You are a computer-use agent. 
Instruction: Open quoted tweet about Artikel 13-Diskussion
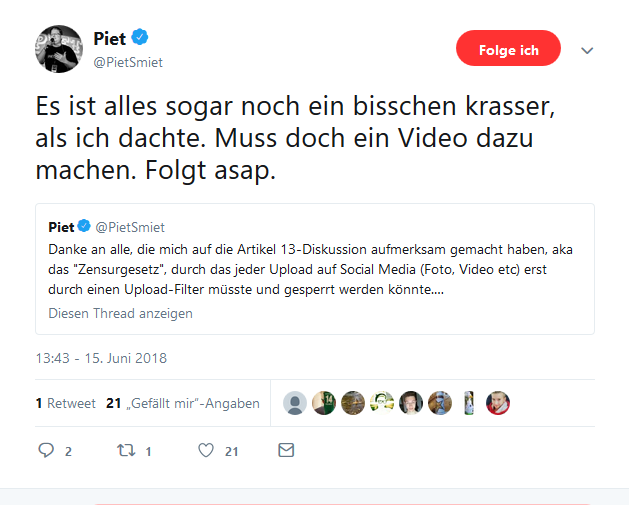[315, 269]
